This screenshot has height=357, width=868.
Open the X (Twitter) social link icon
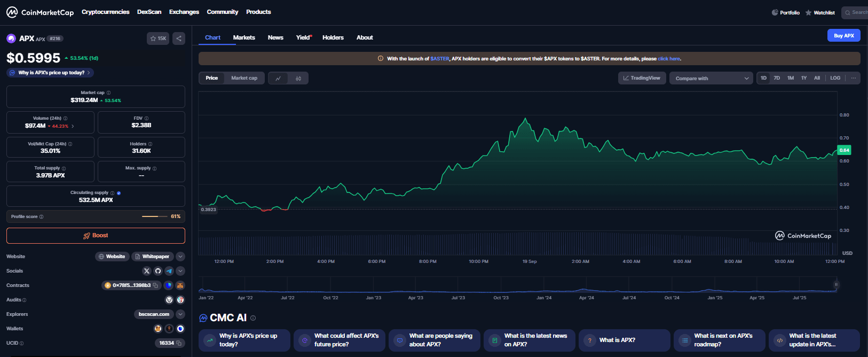(147, 271)
